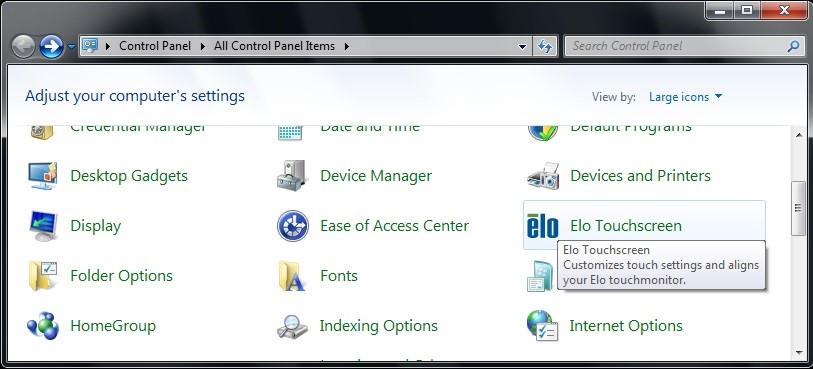Click the Internet Options link
Image resolution: width=813 pixels, height=369 pixels.
coord(626,325)
